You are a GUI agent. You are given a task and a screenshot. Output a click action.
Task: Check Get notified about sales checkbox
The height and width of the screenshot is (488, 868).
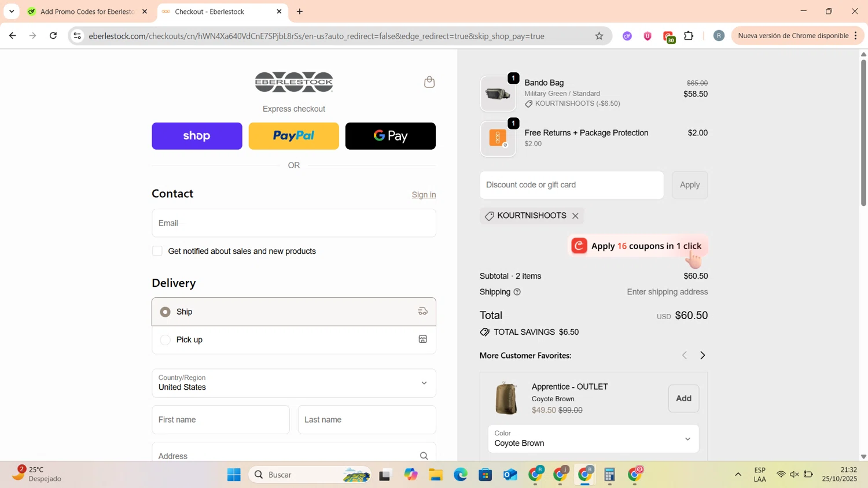[157, 251]
